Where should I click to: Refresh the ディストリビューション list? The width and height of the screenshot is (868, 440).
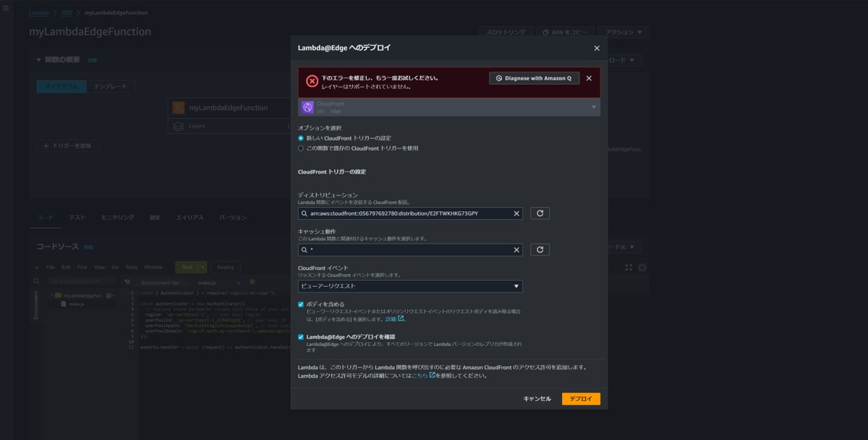point(540,213)
